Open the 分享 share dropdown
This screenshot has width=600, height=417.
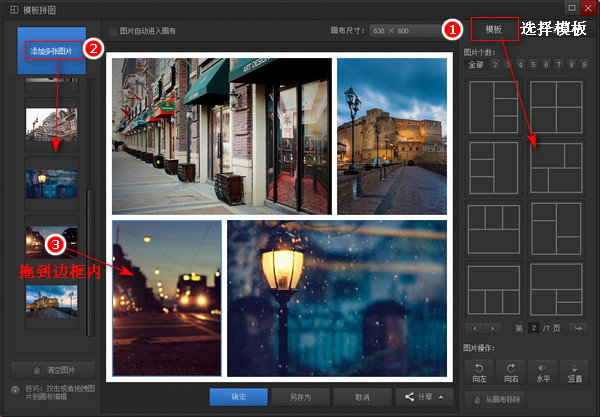click(x=424, y=397)
